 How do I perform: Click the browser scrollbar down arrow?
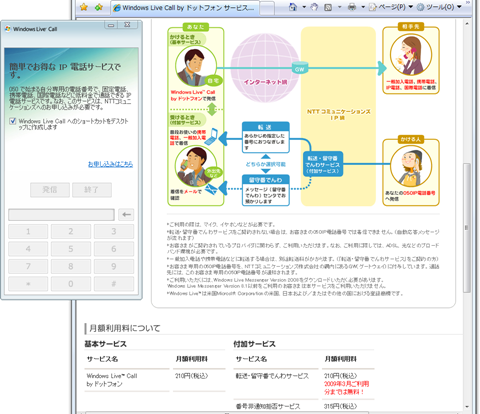(467, 407)
